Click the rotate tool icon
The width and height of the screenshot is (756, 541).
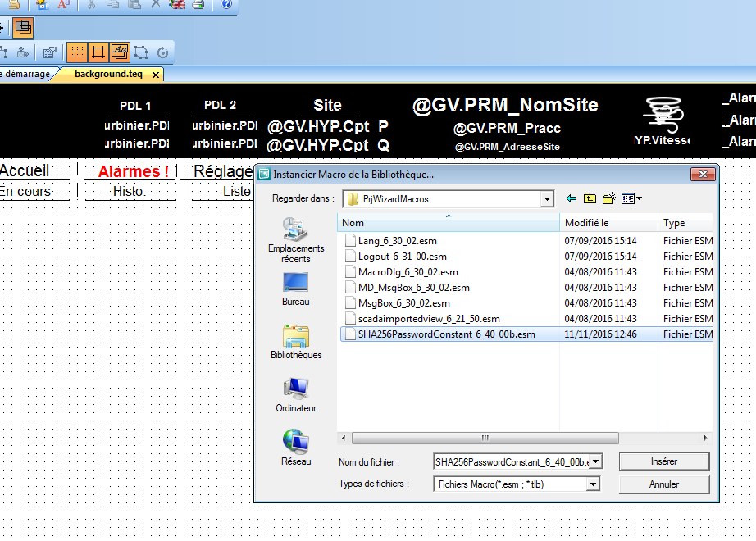click(162, 52)
